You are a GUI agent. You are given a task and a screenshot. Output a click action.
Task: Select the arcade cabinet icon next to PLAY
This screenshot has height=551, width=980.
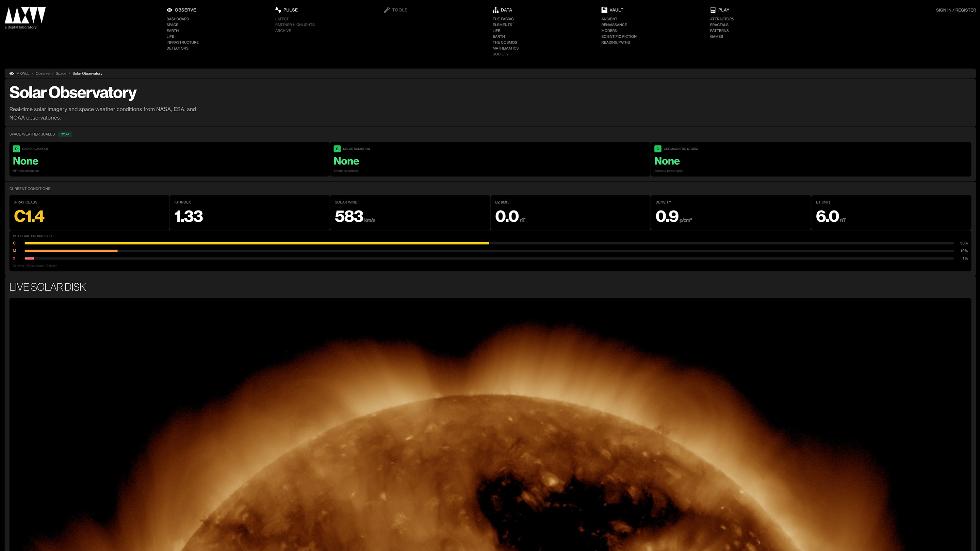[x=713, y=10]
